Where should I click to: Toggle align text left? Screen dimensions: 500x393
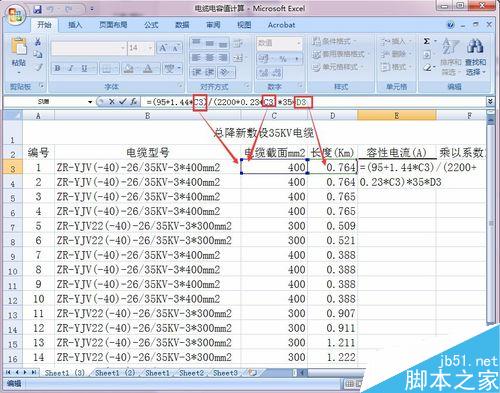tap(196, 58)
